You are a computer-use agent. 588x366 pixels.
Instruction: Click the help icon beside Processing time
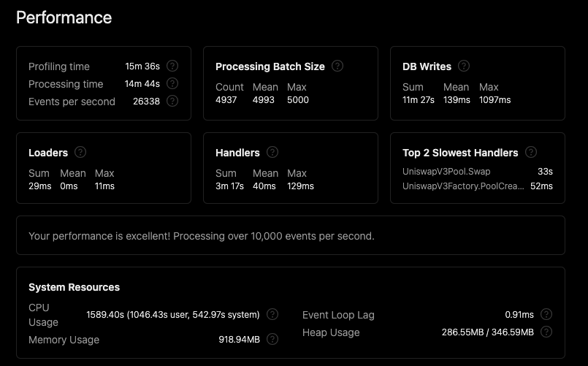click(x=172, y=83)
